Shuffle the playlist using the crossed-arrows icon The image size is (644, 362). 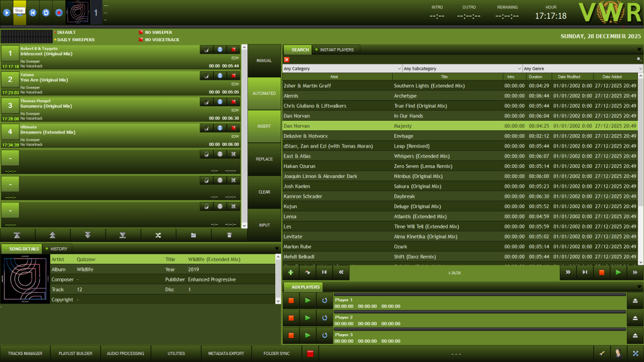(158, 235)
